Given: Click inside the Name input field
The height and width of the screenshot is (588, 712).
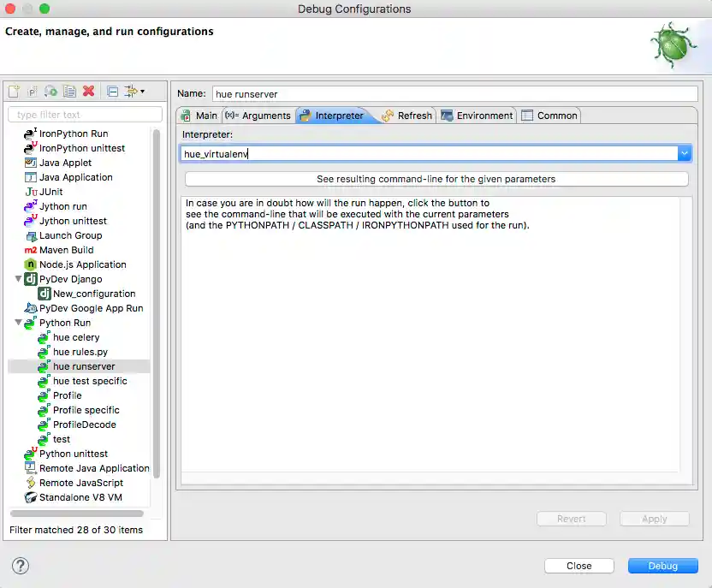Looking at the screenshot, I should 428,93.
